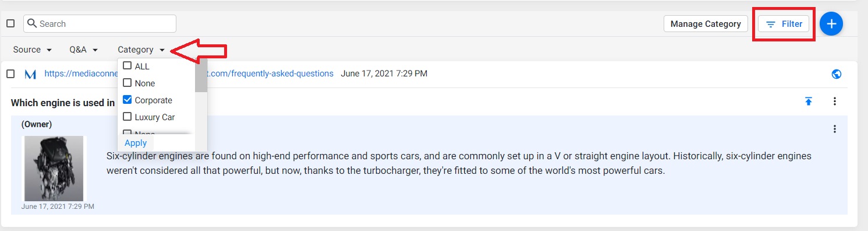
Task: Open the three-dot menu in the Owner answer
Action: [835, 129]
